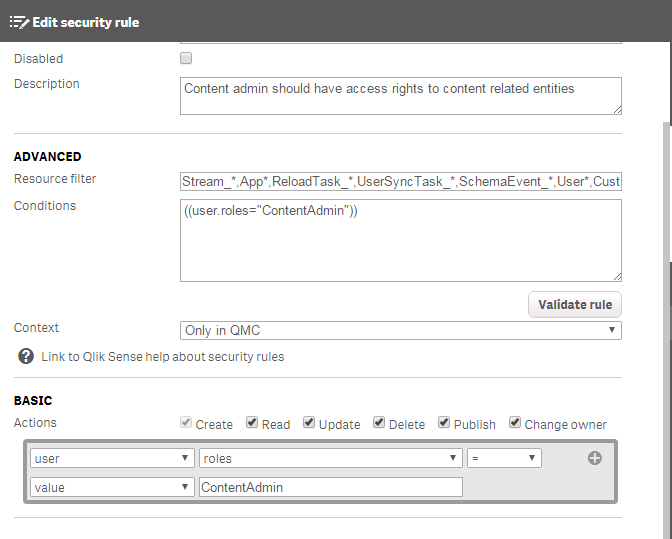The image size is (672, 539).
Task: Disable the Publish action checkbox
Action: 444,423
